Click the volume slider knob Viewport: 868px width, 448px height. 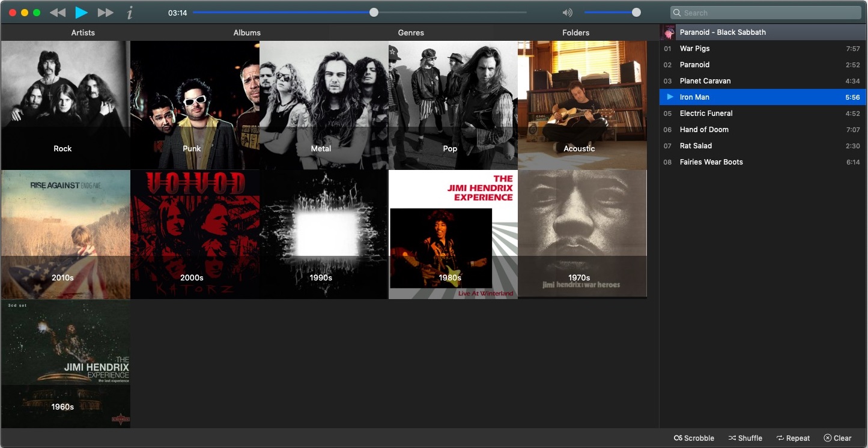pos(636,13)
